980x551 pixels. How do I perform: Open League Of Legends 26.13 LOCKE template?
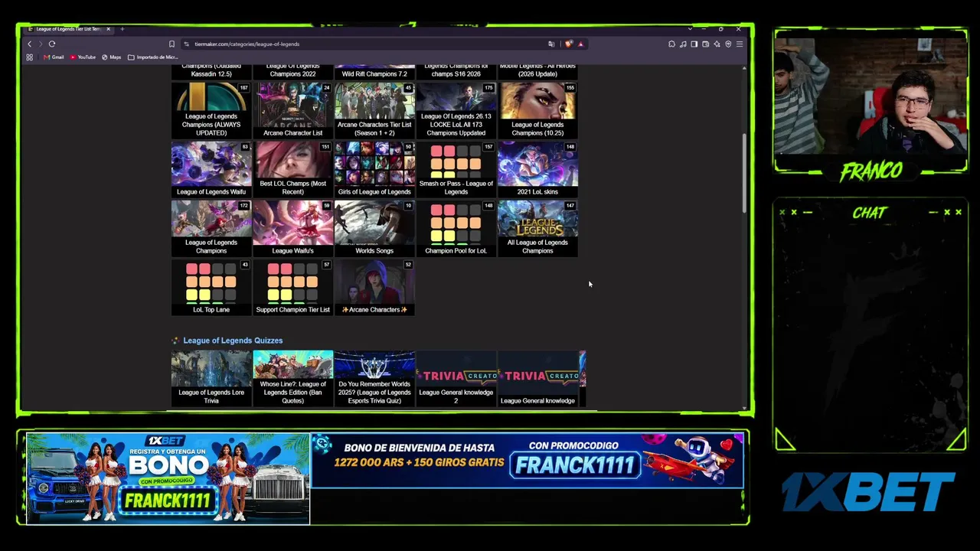pyautogui.click(x=456, y=110)
